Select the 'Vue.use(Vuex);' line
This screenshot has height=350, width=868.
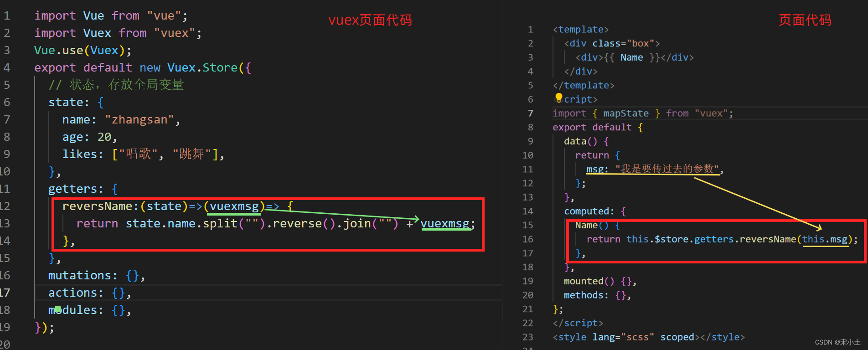pos(83,51)
